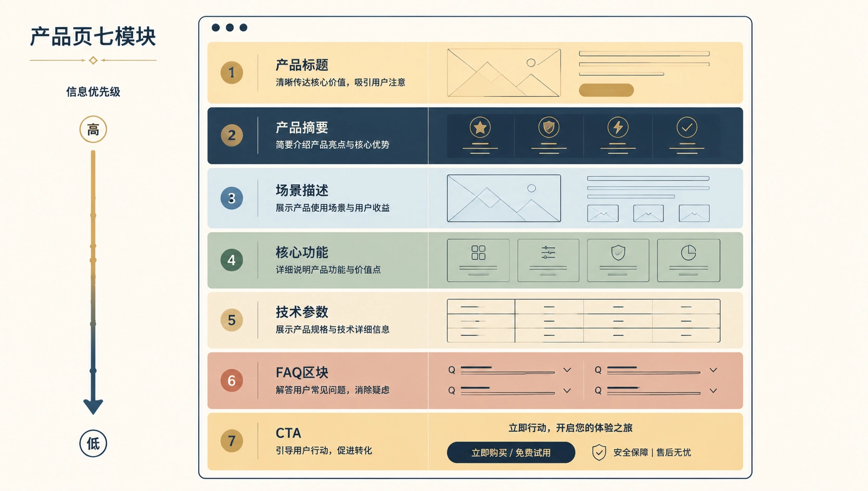Click number badge 6 for FAQ区块
The height and width of the screenshot is (491, 868).
(x=232, y=381)
